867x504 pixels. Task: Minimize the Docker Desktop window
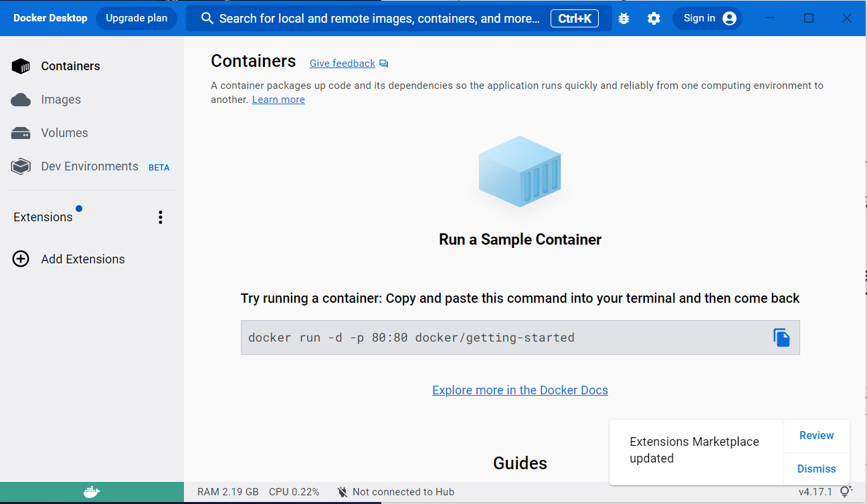click(x=770, y=18)
